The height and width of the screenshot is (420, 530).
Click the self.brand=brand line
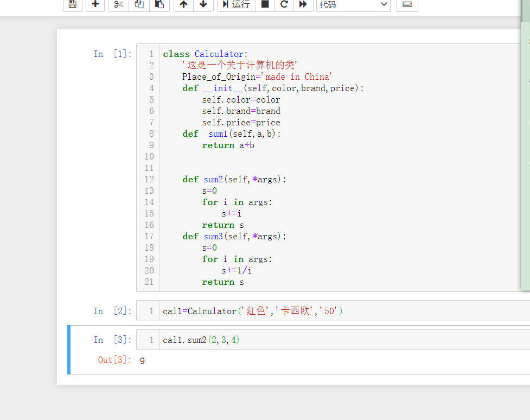click(x=241, y=111)
